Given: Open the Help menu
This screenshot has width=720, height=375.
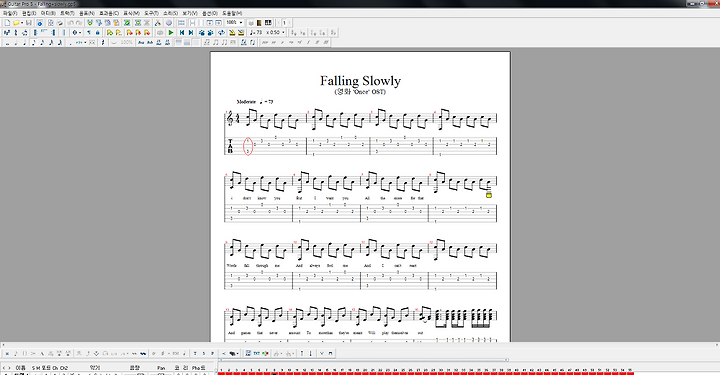Looking at the screenshot, I should [x=232, y=13].
